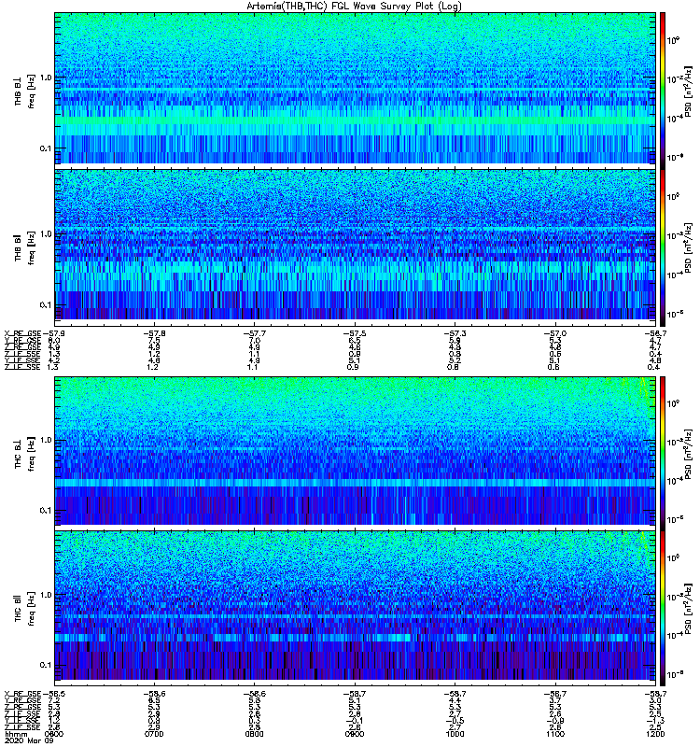Click the date label "2020 Mar 09"
The width and height of the screenshot is (700, 747).
(29, 740)
